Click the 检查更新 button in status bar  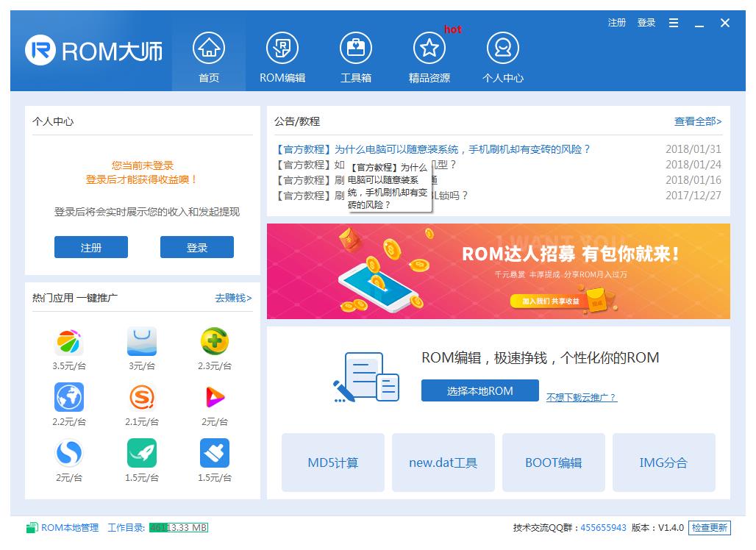(x=708, y=527)
